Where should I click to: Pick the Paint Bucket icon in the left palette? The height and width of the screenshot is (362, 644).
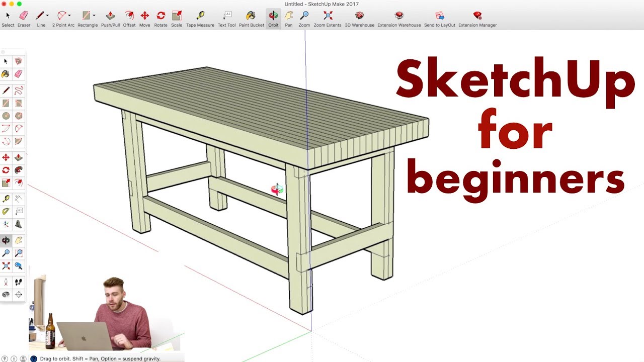pyautogui.click(x=6, y=74)
